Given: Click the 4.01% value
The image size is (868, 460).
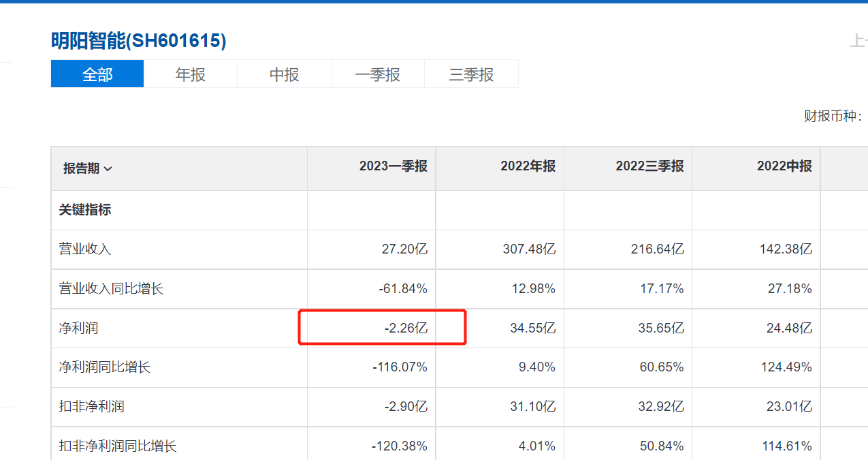Looking at the screenshot, I should click(537, 446).
